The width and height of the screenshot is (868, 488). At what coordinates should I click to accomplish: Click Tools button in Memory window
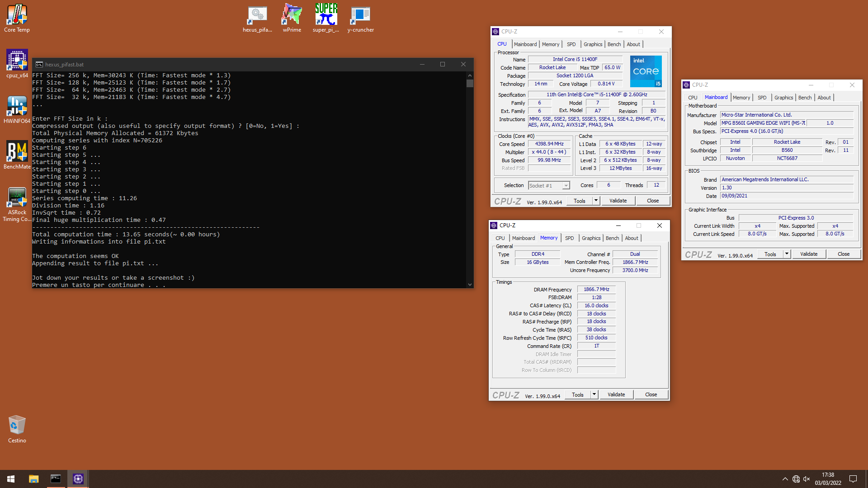578,394
